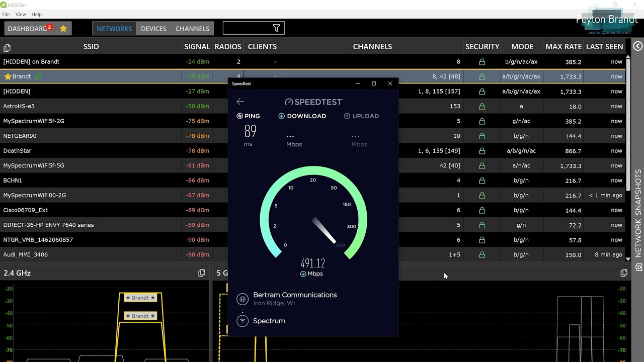Screen dimensions: 644x362
Task: Click the -24 dBm signal value
Action: coord(197,62)
